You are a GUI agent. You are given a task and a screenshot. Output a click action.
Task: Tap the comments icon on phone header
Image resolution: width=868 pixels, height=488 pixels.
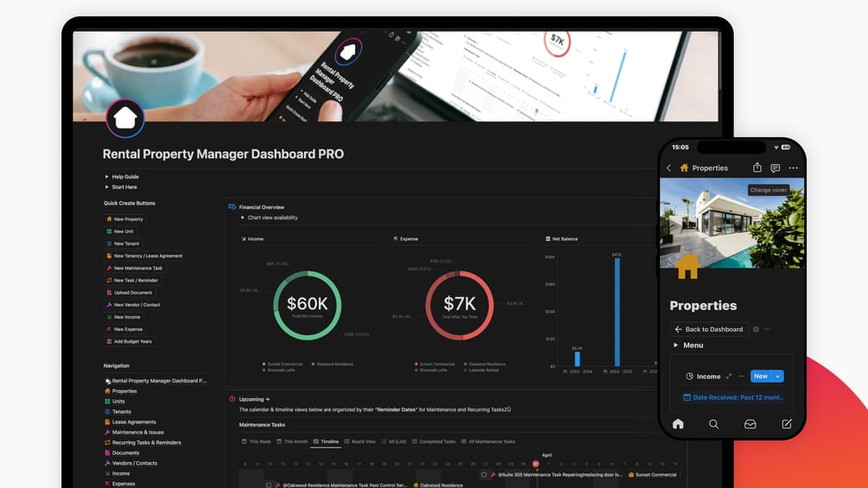pos(775,168)
